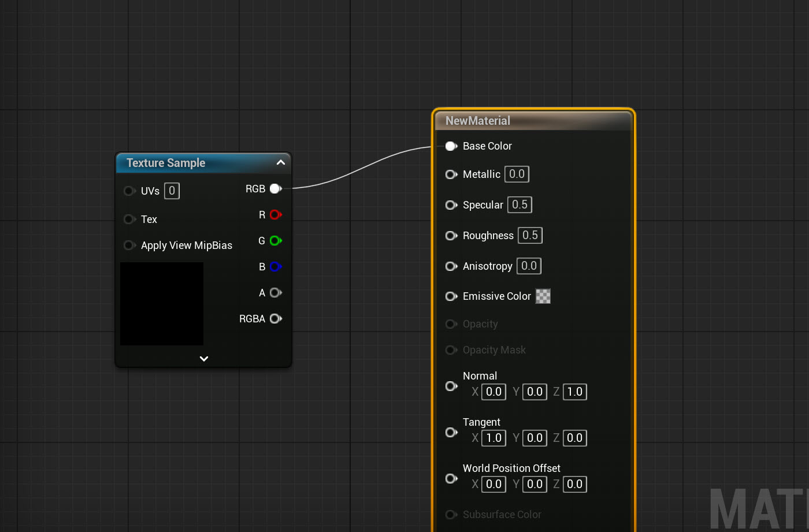Edit the Normal Y value field

(x=535, y=392)
